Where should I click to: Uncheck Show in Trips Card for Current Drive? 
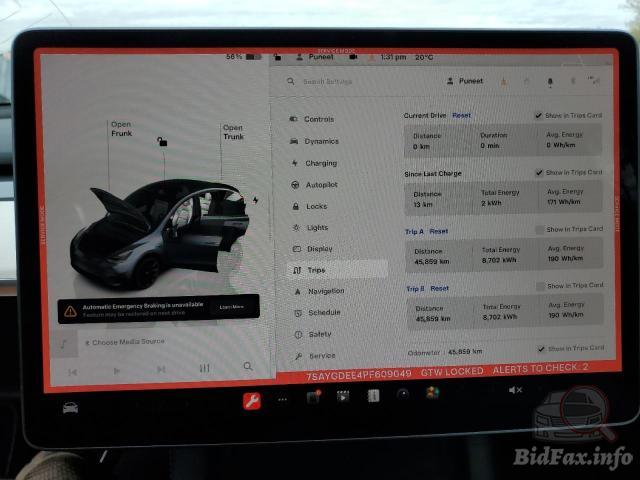click(539, 116)
